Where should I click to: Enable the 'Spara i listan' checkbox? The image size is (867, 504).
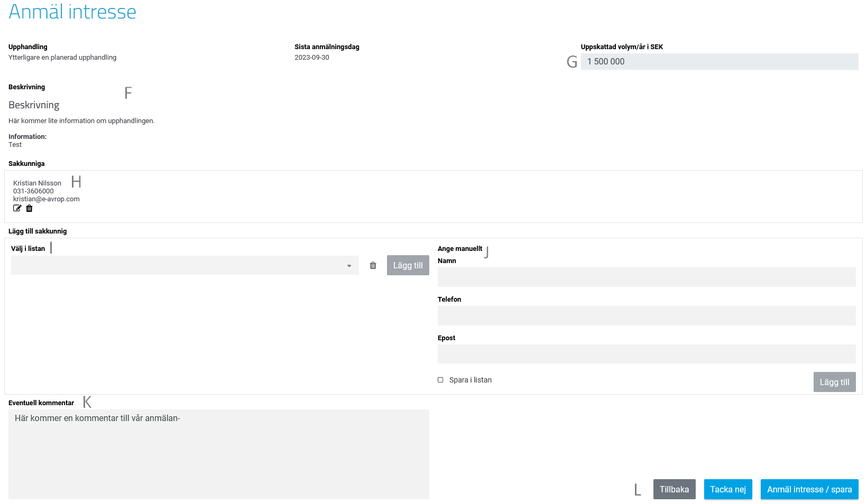point(440,380)
